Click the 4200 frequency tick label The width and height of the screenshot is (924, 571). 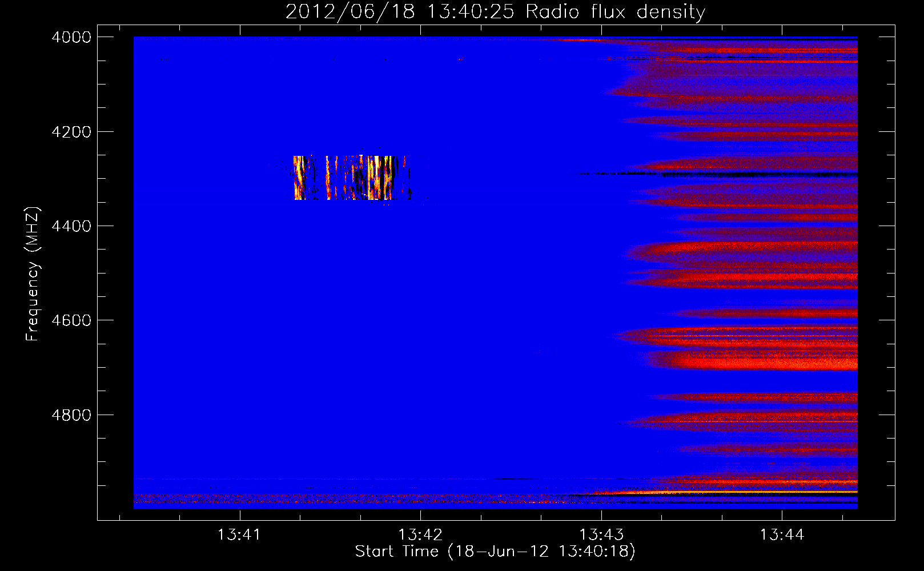(71, 132)
